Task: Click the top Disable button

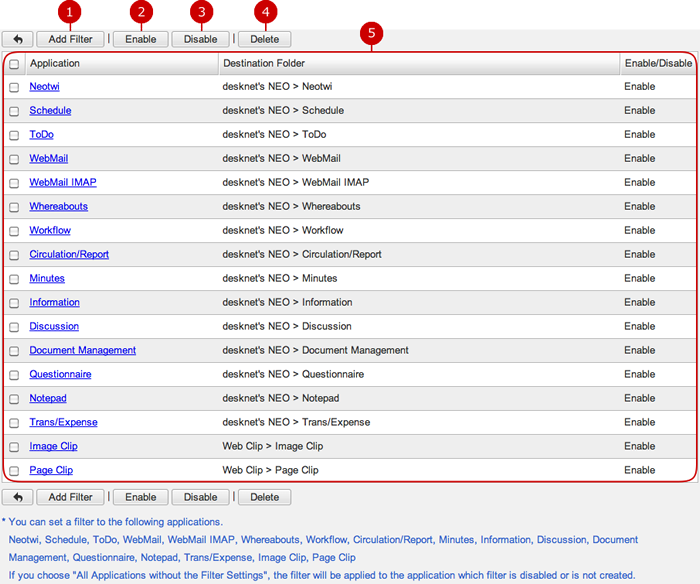Action: pyautogui.click(x=200, y=39)
